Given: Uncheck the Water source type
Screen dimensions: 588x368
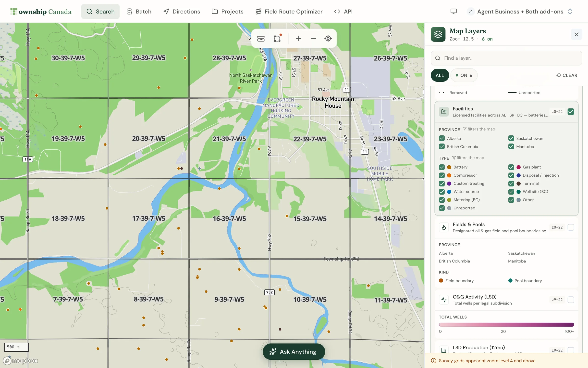Looking at the screenshot, I should point(442,192).
